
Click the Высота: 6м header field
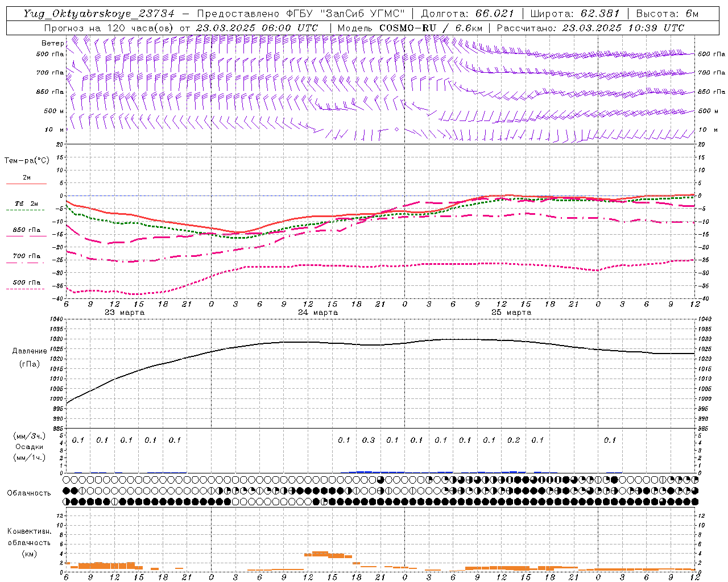[x=667, y=14]
